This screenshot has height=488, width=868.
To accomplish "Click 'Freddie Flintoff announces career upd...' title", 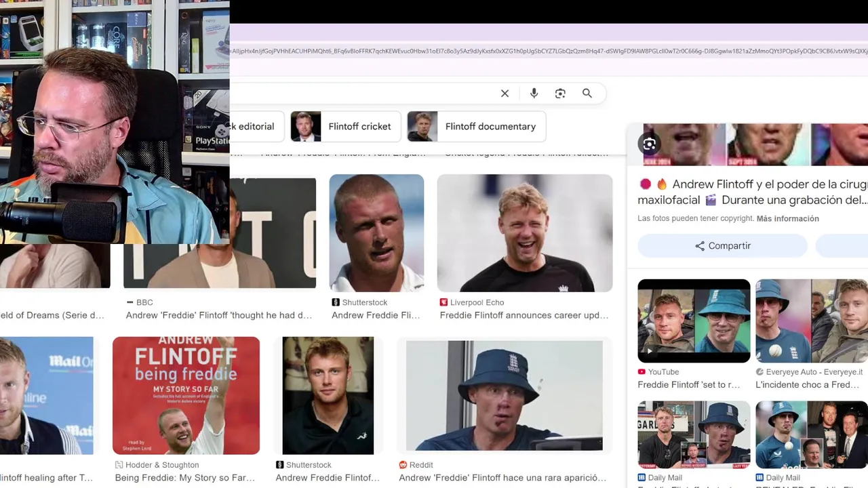I will click(x=524, y=315).
